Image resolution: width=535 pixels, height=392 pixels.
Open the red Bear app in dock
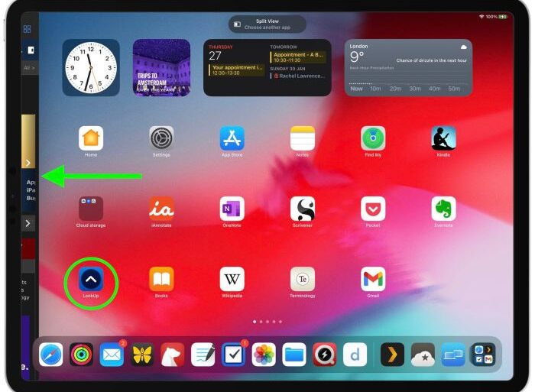point(172,355)
